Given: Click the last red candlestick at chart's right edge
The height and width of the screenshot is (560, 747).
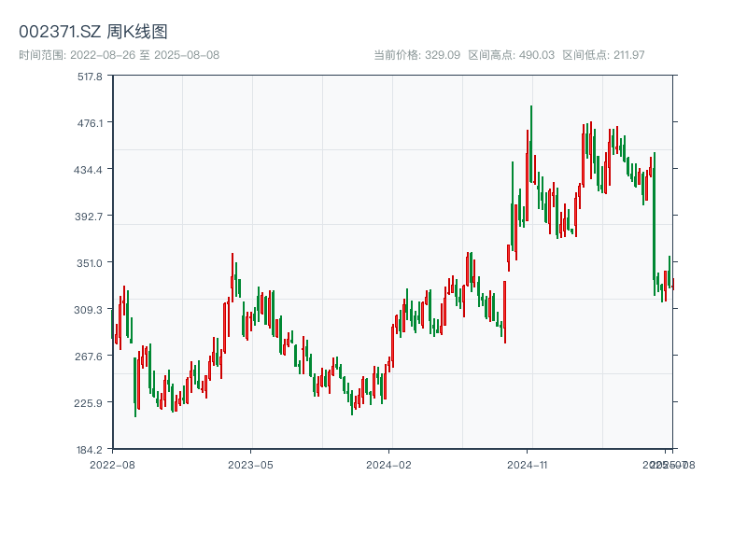Looking at the screenshot, I should click(673, 285).
